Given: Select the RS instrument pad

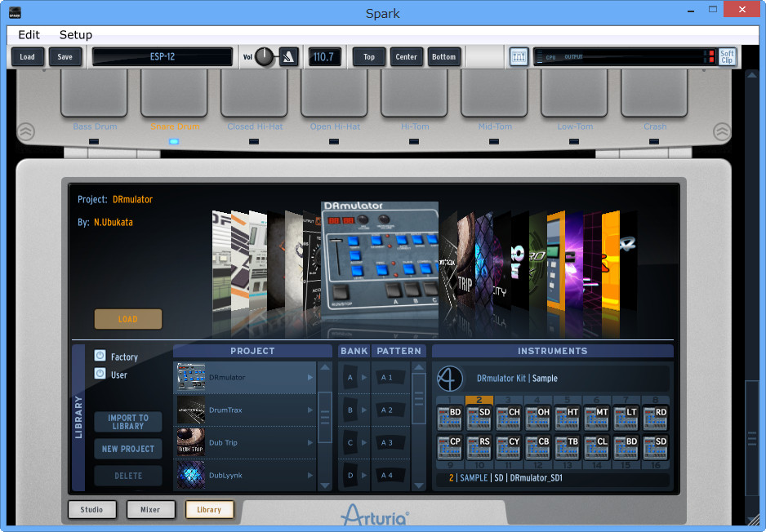Looking at the screenshot, I should pyautogui.click(x=479, y=448).
